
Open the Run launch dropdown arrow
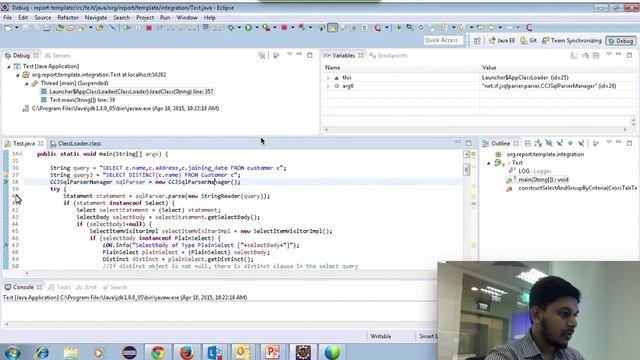pos(257,28)
